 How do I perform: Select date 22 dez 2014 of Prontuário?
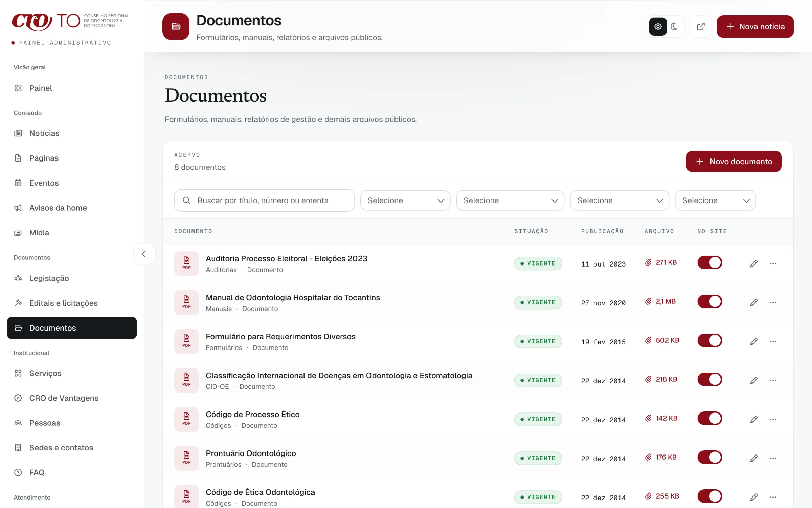pos(603,459)
